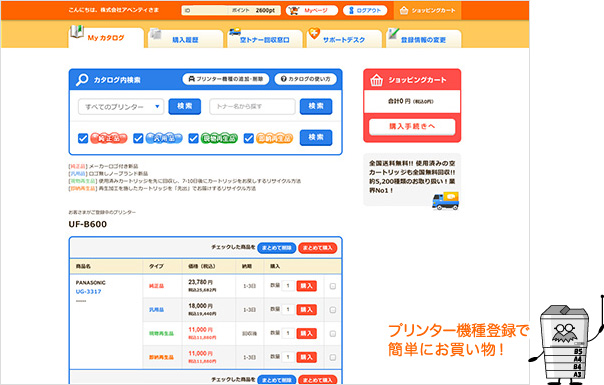This screenshot has height=385, width=604.
Task: Check the box on the 23,780円 純正品 row
Action: 333,286
